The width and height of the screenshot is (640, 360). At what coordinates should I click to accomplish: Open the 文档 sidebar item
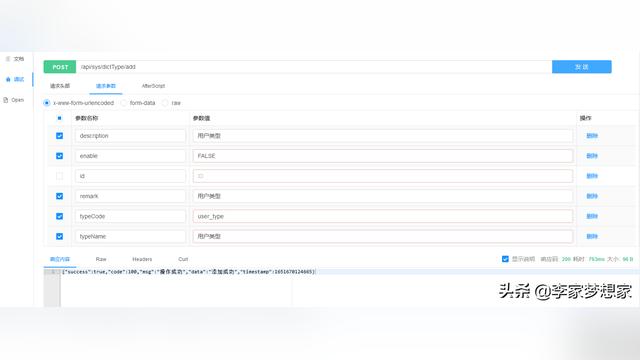coord(15,59)
